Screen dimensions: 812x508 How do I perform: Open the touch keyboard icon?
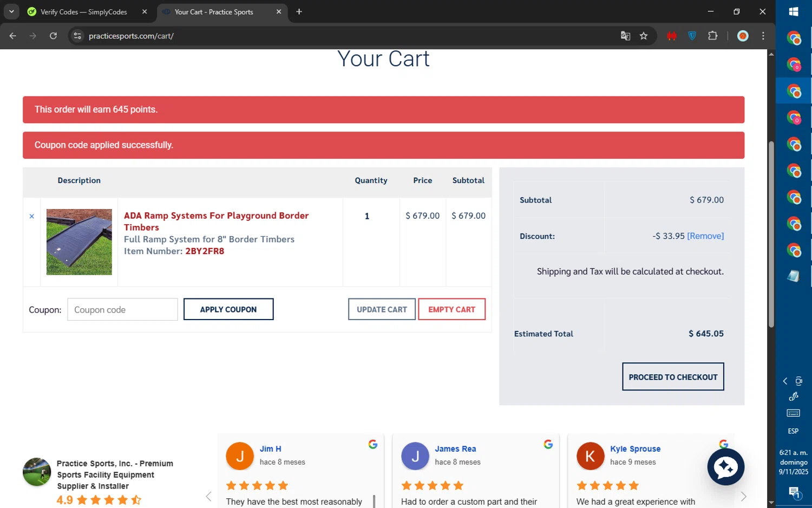(x=794, y=413)
